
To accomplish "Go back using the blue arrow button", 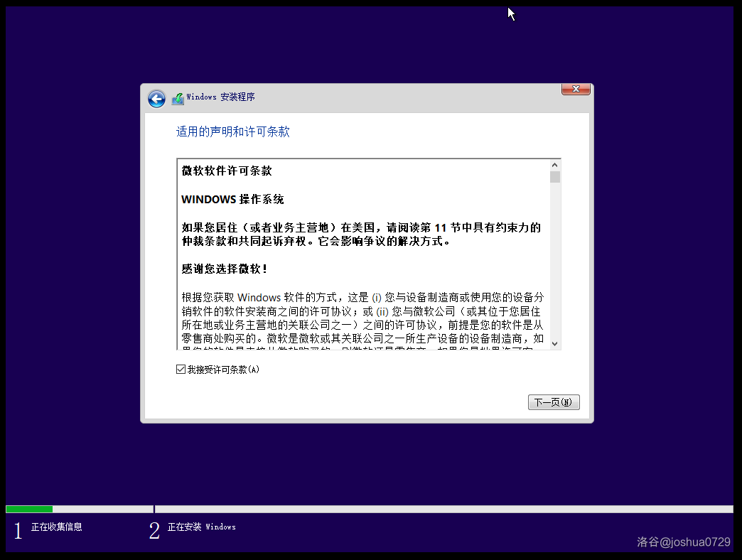I will [156, 99].
